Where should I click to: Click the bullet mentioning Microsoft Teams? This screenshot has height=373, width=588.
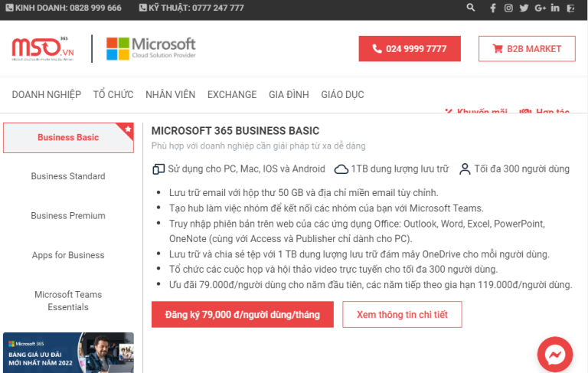click(326, 208)
